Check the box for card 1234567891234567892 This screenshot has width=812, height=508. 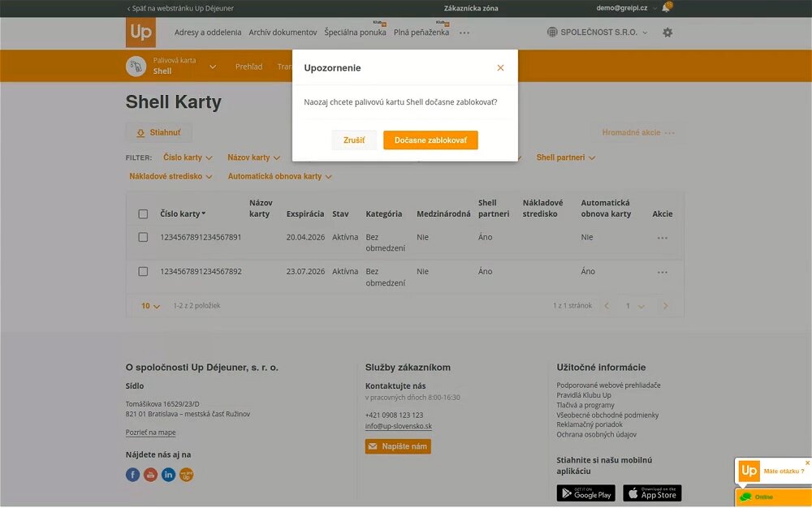143,271
